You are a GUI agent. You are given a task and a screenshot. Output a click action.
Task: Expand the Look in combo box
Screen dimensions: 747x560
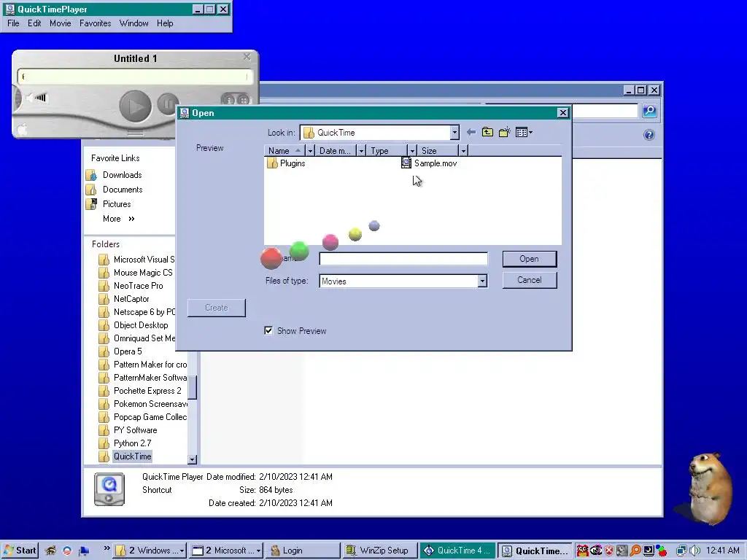[x=454, y=133]
